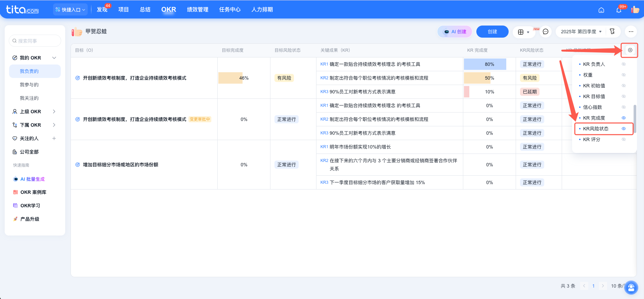The width and height of the screenshot is (644, 299).
Task: Open the 快捷入口 dropdown
Action: pos(70,10)
